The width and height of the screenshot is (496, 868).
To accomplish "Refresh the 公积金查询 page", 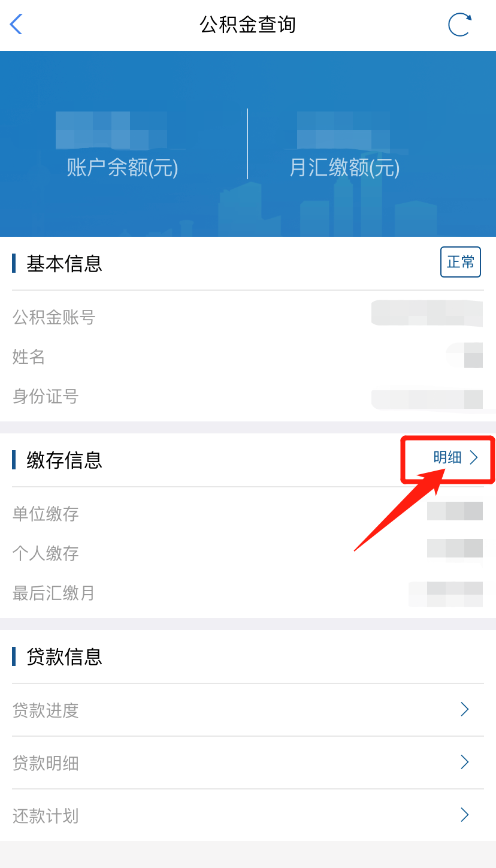I will [x=460, y=25].
